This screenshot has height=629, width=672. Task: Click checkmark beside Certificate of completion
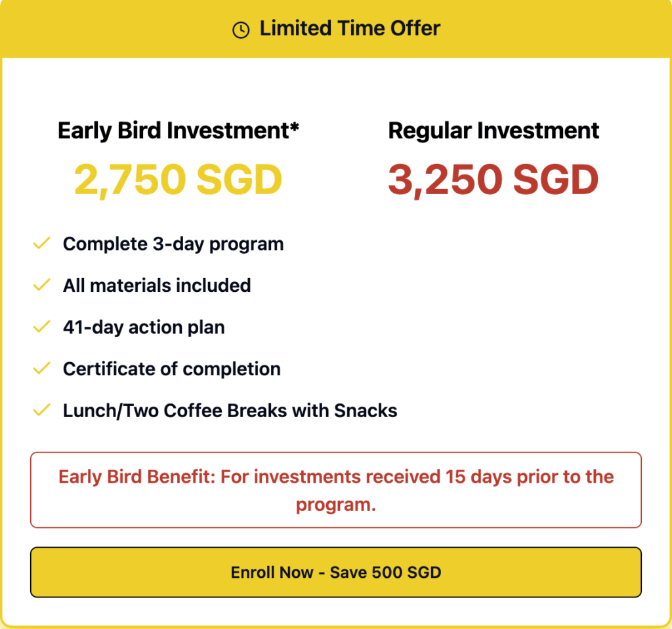click(42, 369)
